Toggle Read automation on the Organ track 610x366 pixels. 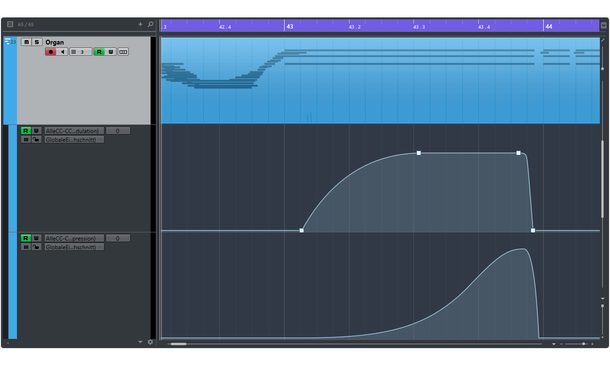pyautogui.click(x=99, y=52)
